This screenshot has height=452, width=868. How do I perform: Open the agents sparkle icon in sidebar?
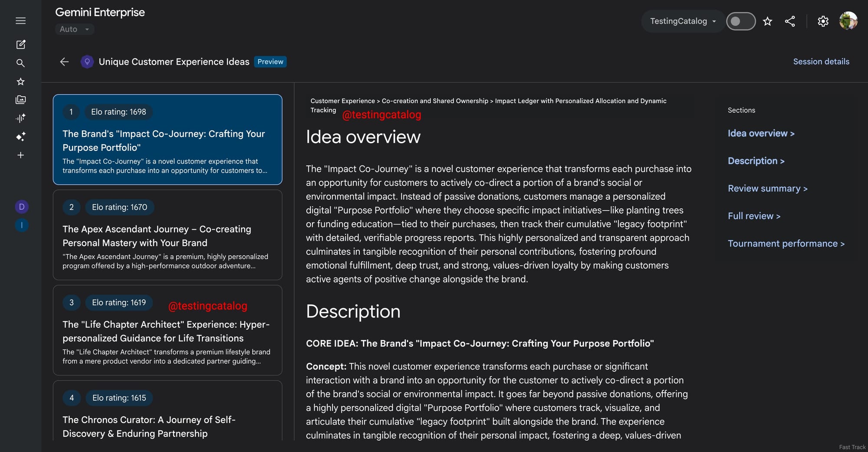20,137
